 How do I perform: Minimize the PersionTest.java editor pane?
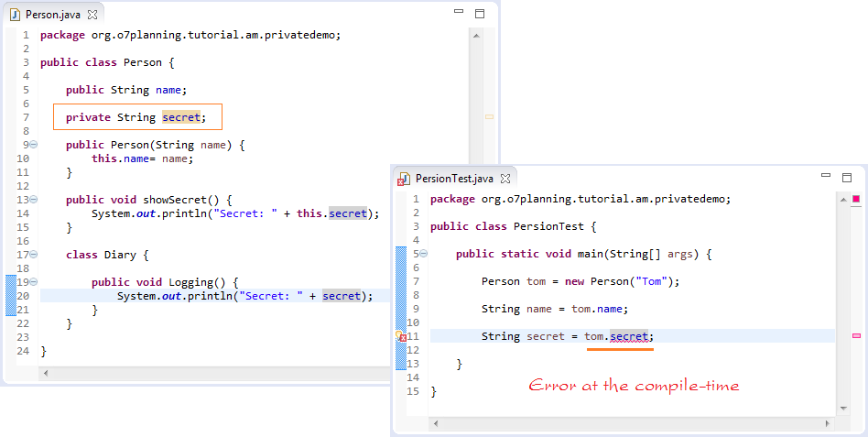[x=826, y=175]
